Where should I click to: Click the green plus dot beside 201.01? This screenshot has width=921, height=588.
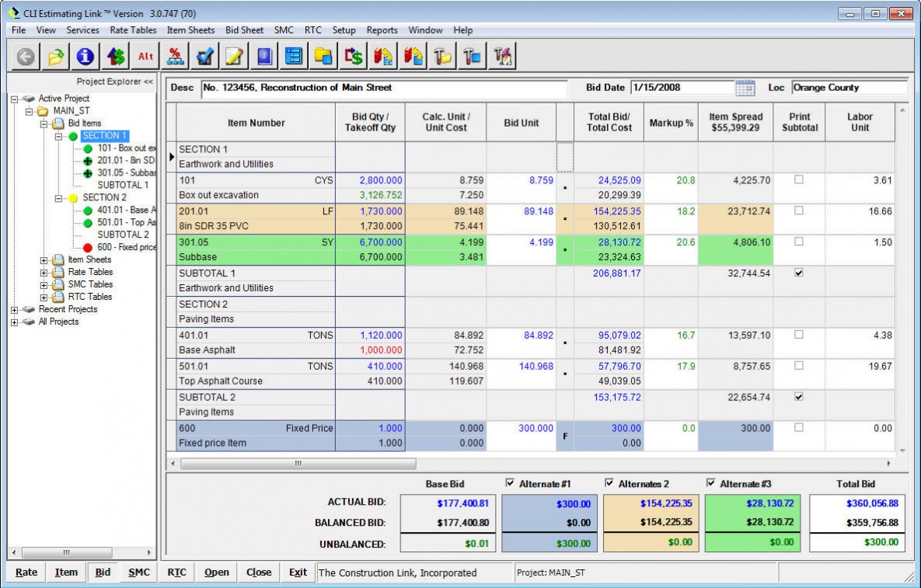pos(88,161)
